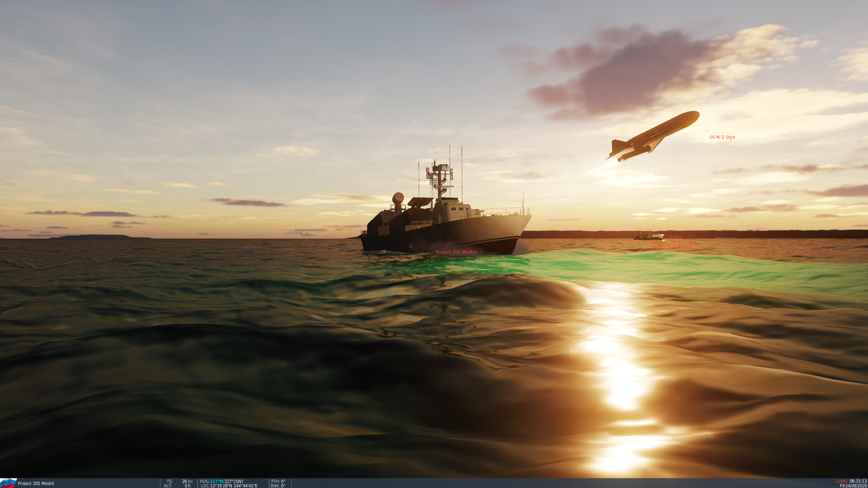Toggle the 0.3nm range label near the distant boat

675,237
